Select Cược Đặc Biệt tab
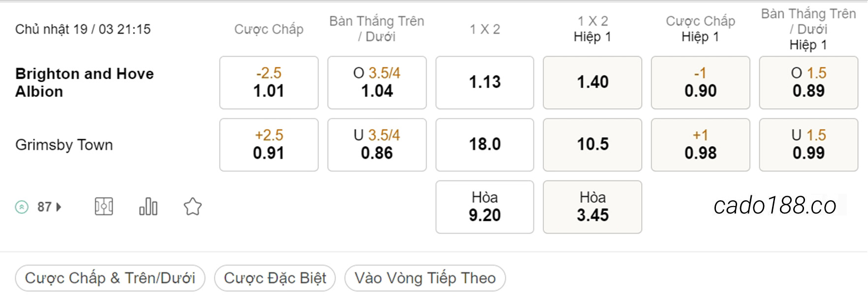The width and height of the screenshot is (868, 304). coord(275,278)
